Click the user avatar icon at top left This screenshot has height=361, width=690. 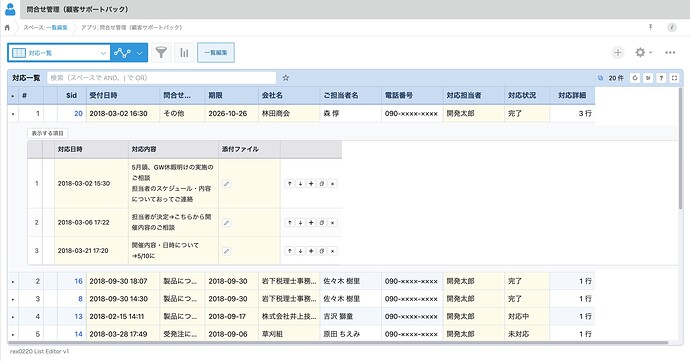click(10, 9)
